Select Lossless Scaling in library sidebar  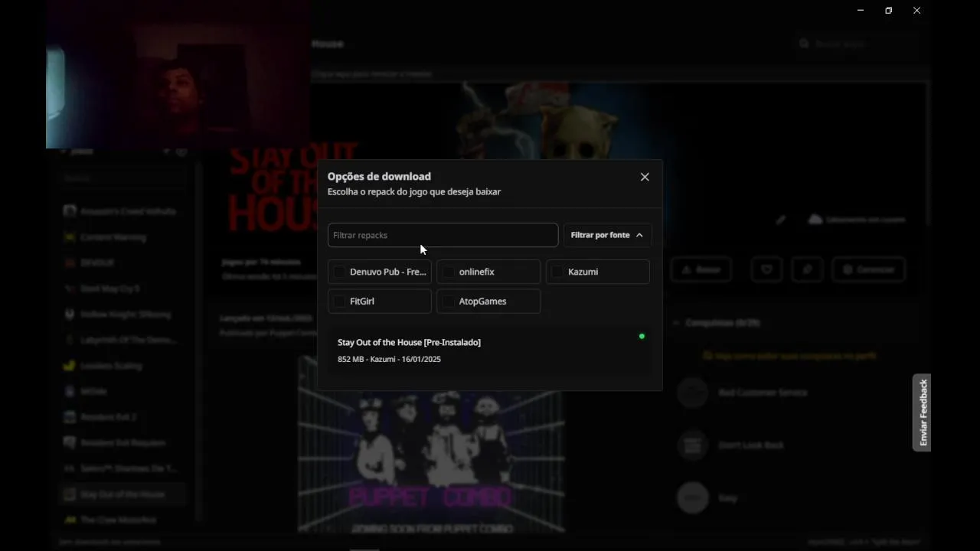[x=122, y=366]
